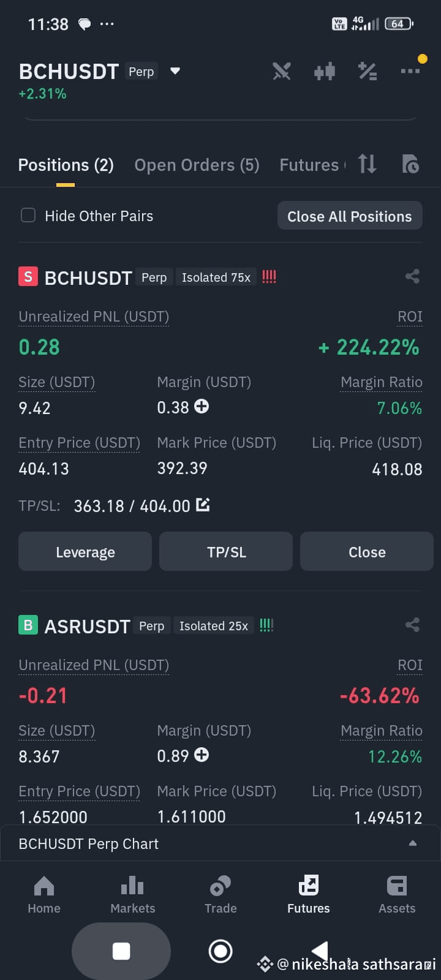Image resolution: width=441 pixels, height=980 pixels.
Task: Switch to Open Orders (5) tab
Action: click(197, 165)
